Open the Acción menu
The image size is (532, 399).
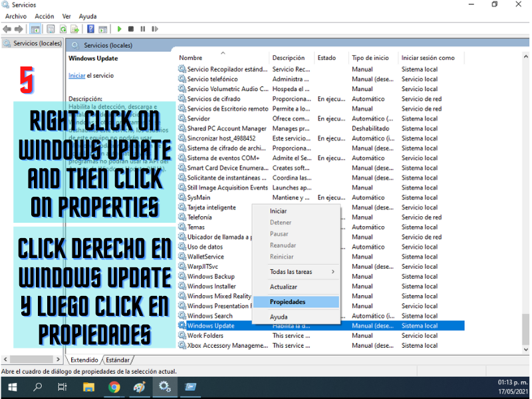click(x=44, y=16)
